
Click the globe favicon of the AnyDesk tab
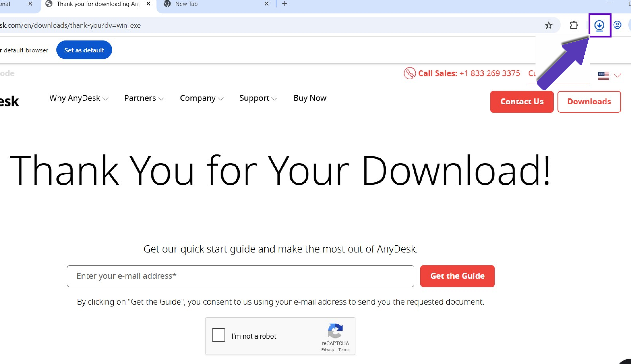click(x=49, y=4)
